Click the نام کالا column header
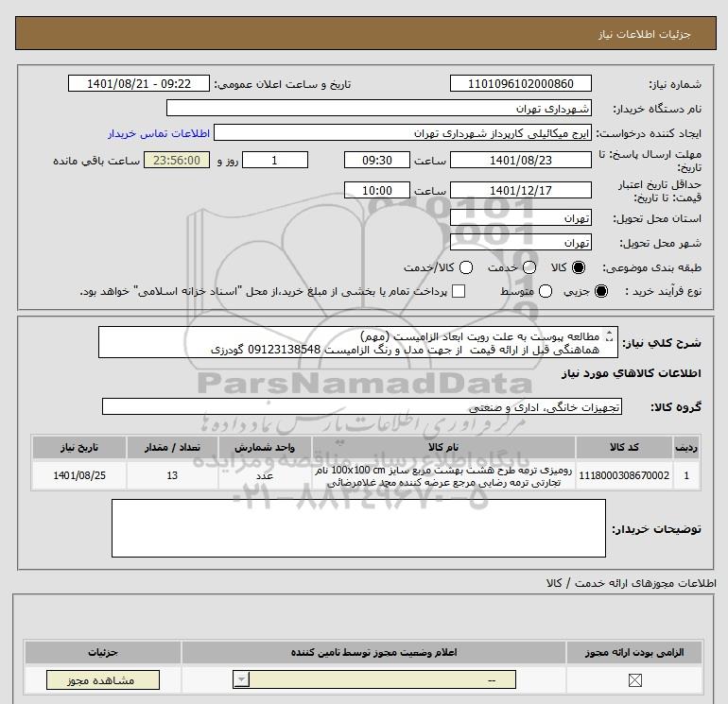The height and width of the screenshot is (704, 728). click(443, 447)
